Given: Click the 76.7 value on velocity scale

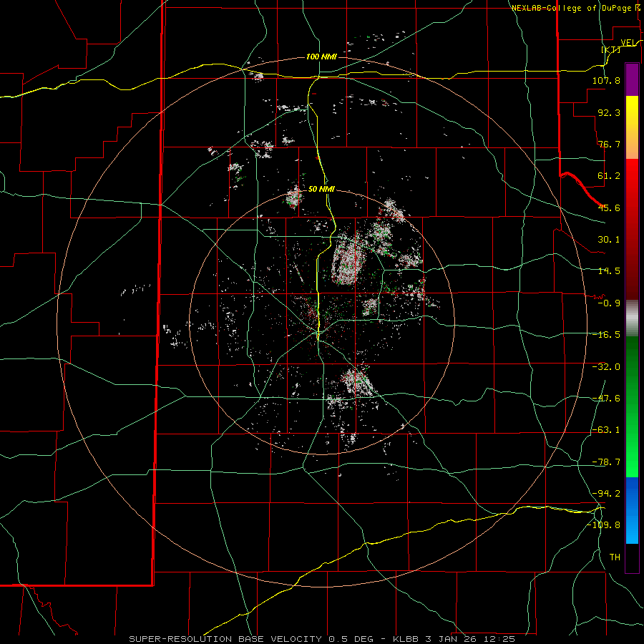Looking at the screenshot, I should pyautogui.click(x=609, y=144).
